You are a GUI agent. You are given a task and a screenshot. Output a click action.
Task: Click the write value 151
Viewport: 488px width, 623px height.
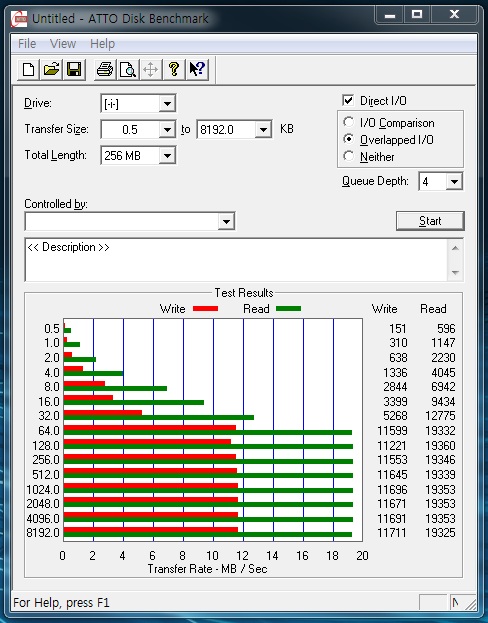pos(398,329)
